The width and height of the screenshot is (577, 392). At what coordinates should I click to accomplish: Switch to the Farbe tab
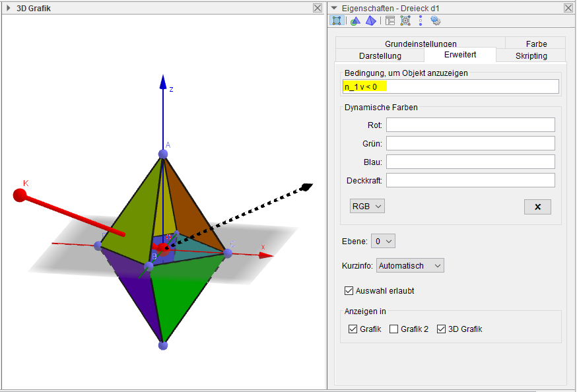536,44
